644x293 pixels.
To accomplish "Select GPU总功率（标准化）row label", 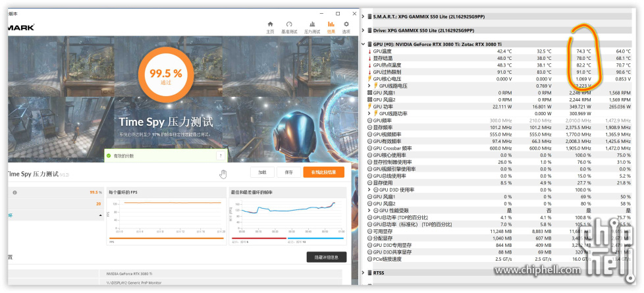I will pyautogui.click(x=412, y=225).
